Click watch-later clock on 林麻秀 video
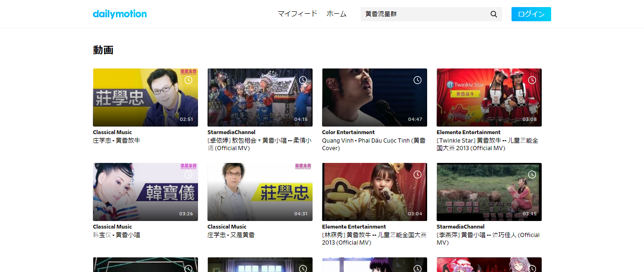The height and width of the screenshot is (272, 644). [x=418, y=175]
